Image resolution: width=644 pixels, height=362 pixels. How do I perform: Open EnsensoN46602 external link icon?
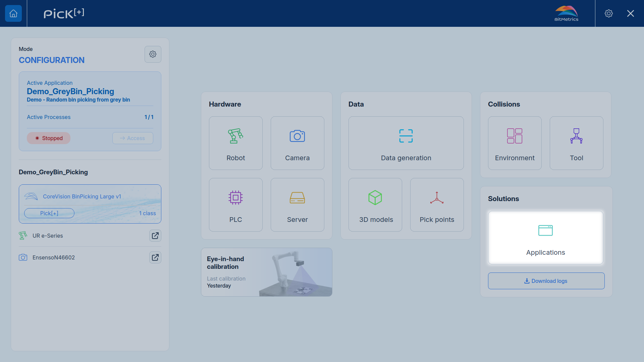pos(155,257)
